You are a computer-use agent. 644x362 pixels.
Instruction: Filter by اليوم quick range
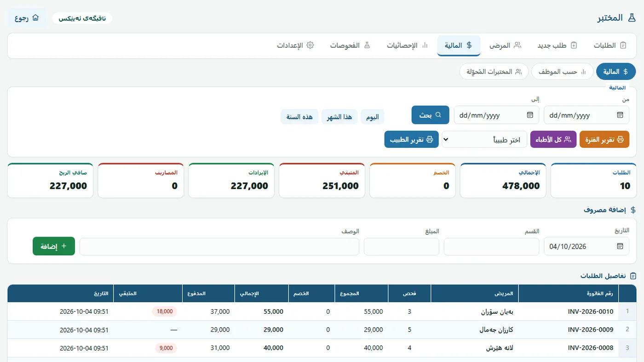pyautogui.click(x=373, y=117)
